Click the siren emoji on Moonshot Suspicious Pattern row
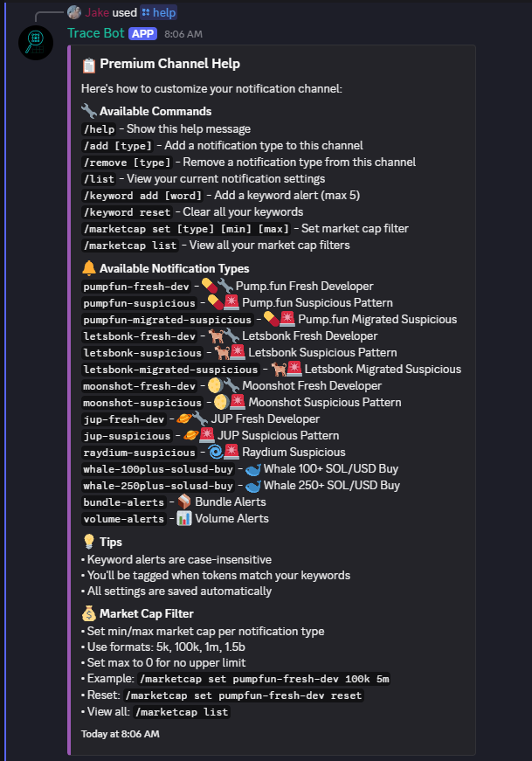 click(x=238, y=402)
